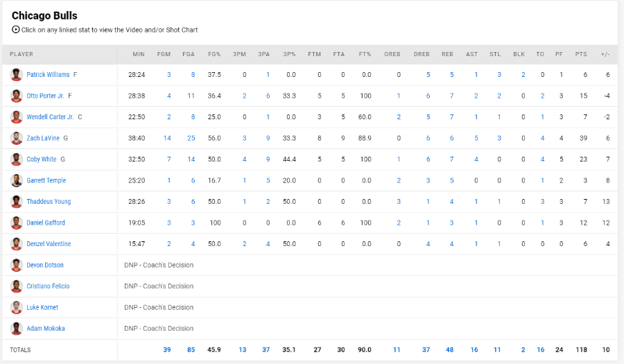View Patrick Williams' 2 blocks link
The height and width of the screenshot is (364, 624).
523,75
